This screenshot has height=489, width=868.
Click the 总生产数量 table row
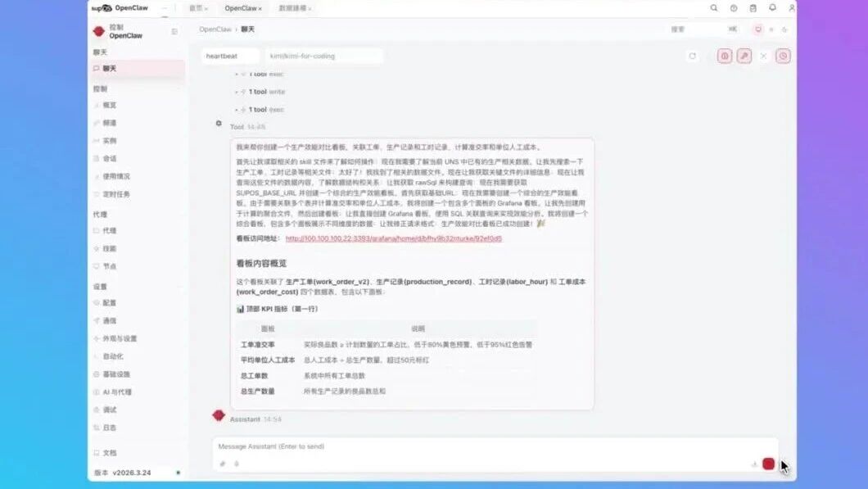point(387,391)
